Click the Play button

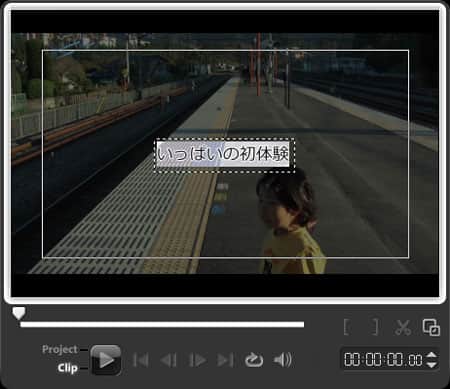[106, 360]
